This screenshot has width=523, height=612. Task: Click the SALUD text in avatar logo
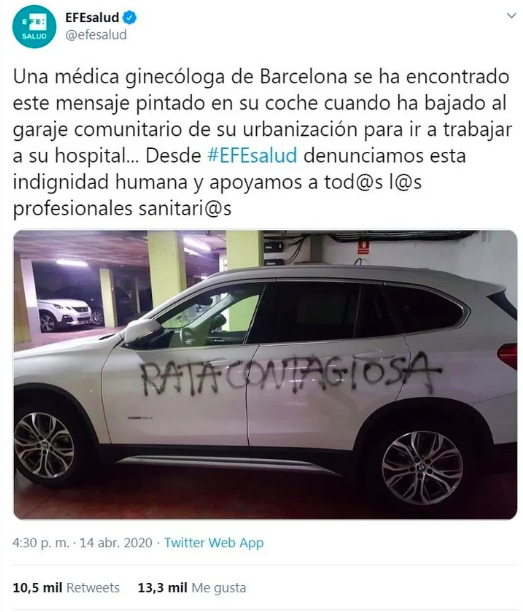pyautogui.click(x=34, y=37)
